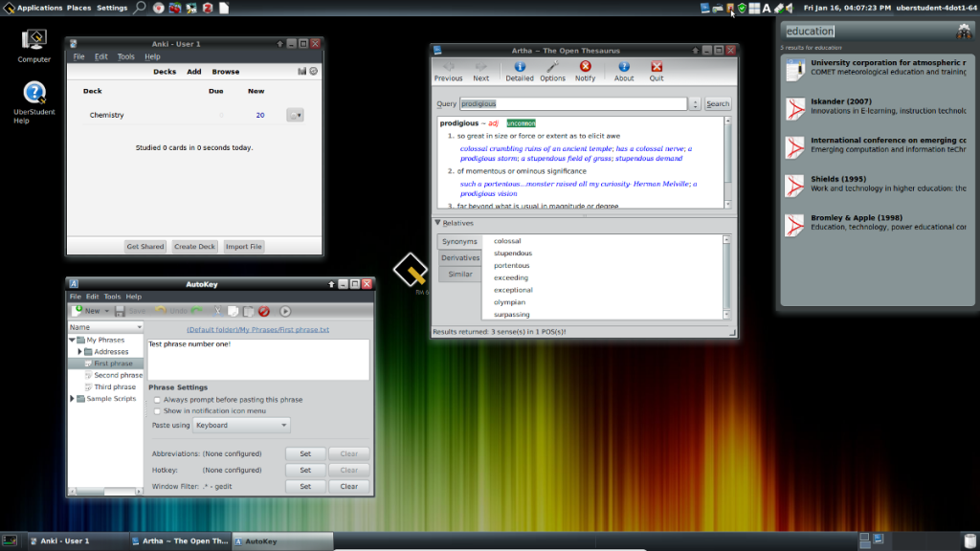This screenshot has height=551, width=980.
Task: Enable Always prompt before pasting this phrase
Action: [x=157, y=400]
